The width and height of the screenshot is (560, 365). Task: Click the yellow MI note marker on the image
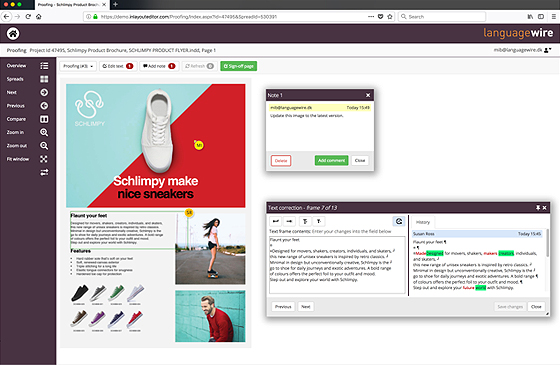pyautogui.click(x=199, y=145)
